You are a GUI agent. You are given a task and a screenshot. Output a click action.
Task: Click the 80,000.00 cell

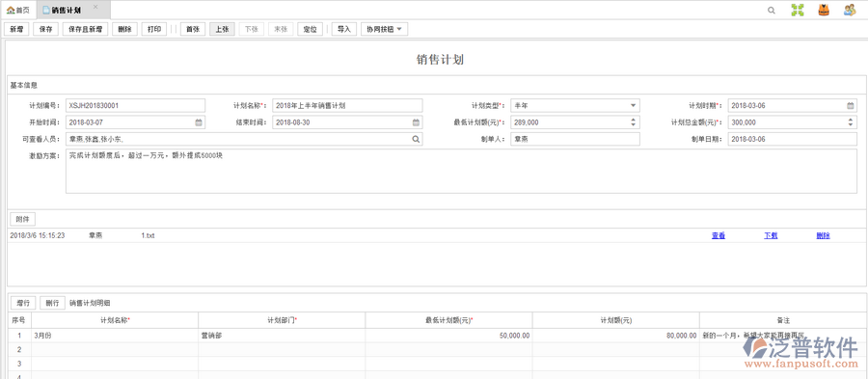616,336
